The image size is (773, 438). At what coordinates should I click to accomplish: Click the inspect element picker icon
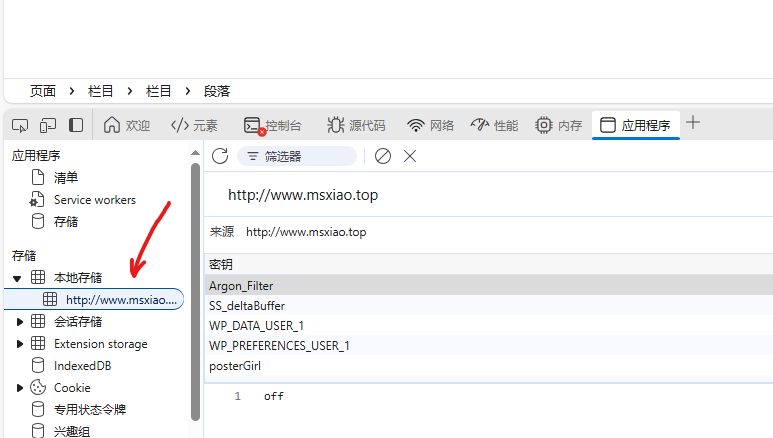[19, 125]
